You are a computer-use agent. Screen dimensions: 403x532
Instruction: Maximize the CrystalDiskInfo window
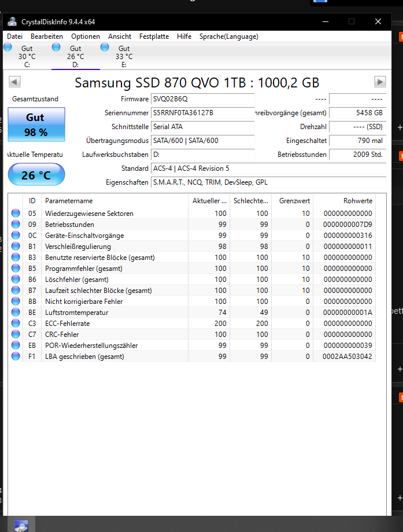(x=352, y=22)
